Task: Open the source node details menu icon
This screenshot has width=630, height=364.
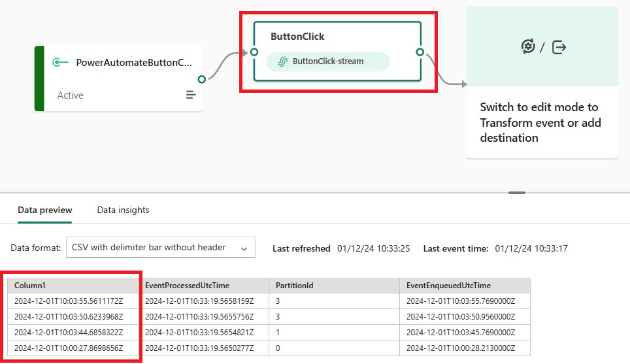Action: click(x=191, y=95)
